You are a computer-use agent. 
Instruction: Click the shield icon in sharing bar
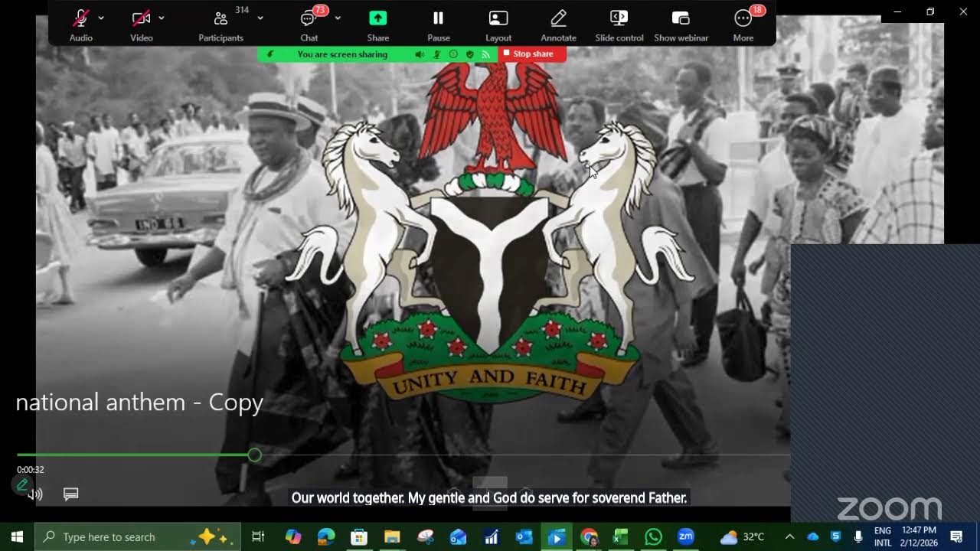(x=469, y=54)
